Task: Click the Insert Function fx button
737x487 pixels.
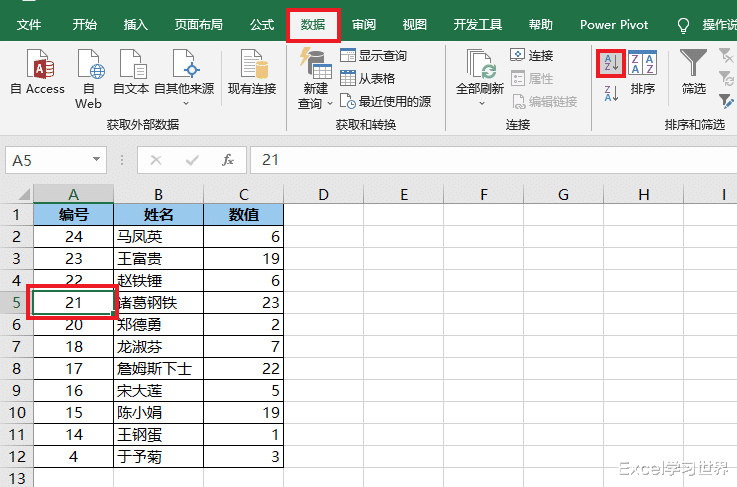Action: [x=227, y=160]
